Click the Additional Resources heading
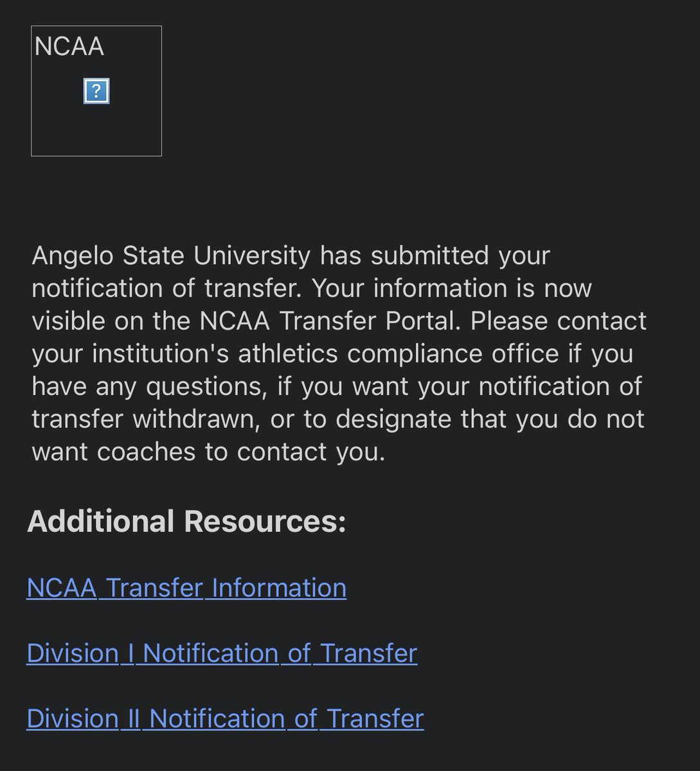The height and width of the screenshot is (771, 700). click(186, 521)
